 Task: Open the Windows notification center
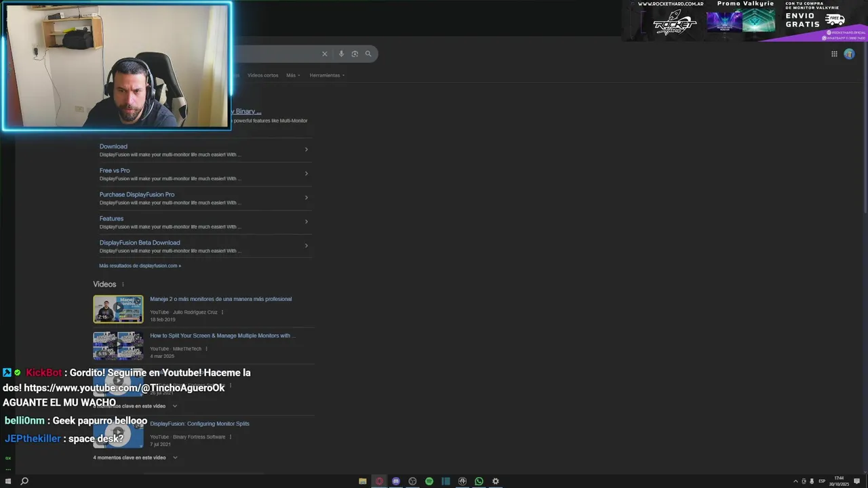(x=857, y=481)
